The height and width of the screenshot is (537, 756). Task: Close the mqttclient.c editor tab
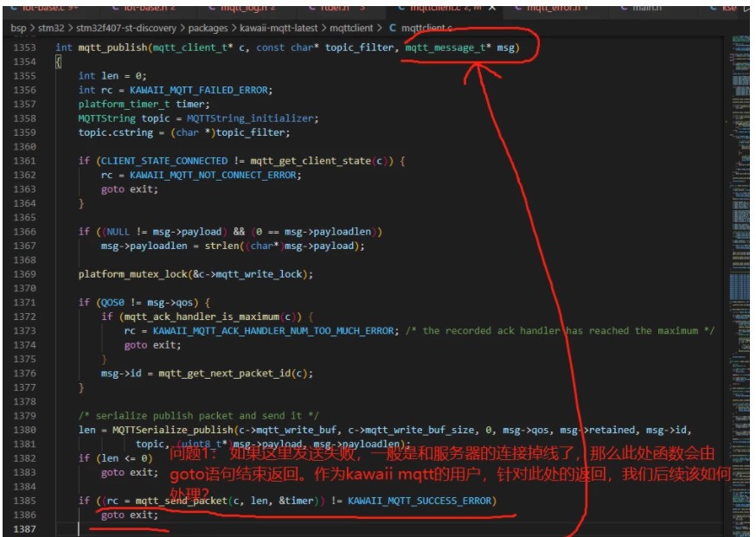492,8
